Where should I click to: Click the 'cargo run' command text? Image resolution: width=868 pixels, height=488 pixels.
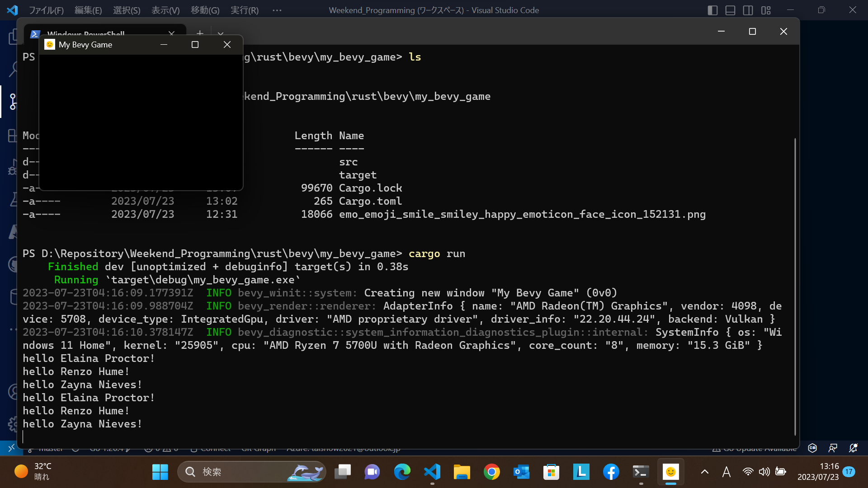437,253
